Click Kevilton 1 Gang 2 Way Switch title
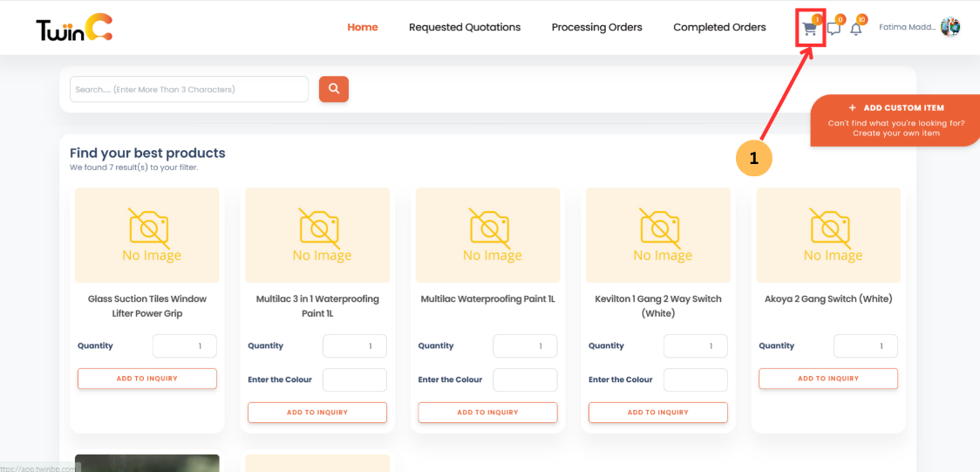The image size is (980, 472). click(x=658, y=306)
